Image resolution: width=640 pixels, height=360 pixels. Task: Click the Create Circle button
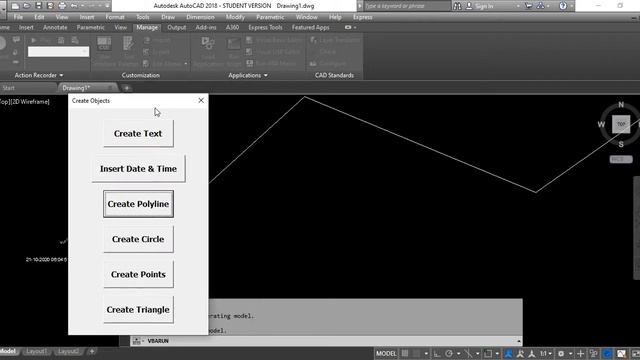point(138,239)
